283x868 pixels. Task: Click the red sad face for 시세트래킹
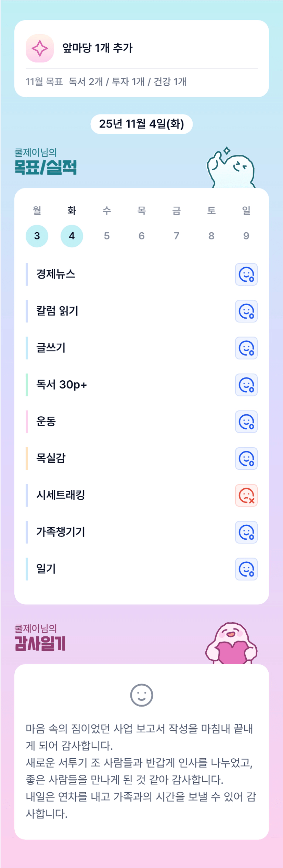pos(246,496)
